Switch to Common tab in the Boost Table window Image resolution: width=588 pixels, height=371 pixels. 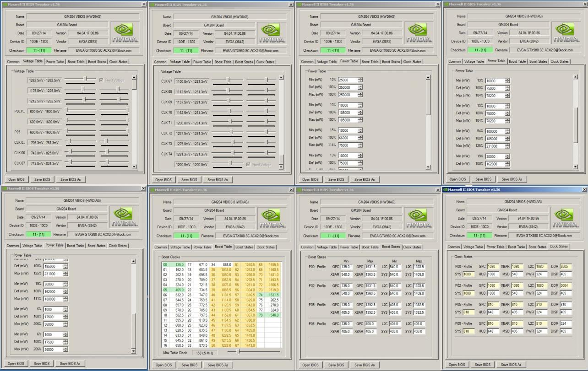click(x=160, y=247)
